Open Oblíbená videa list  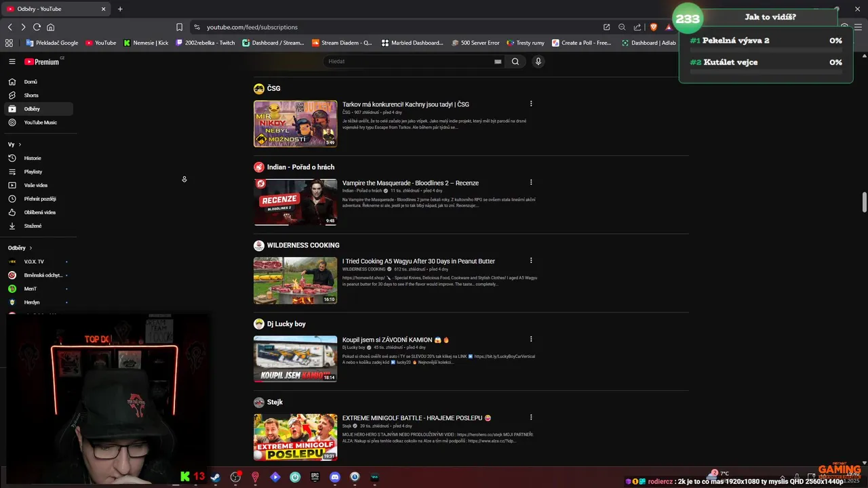point(38,212)
